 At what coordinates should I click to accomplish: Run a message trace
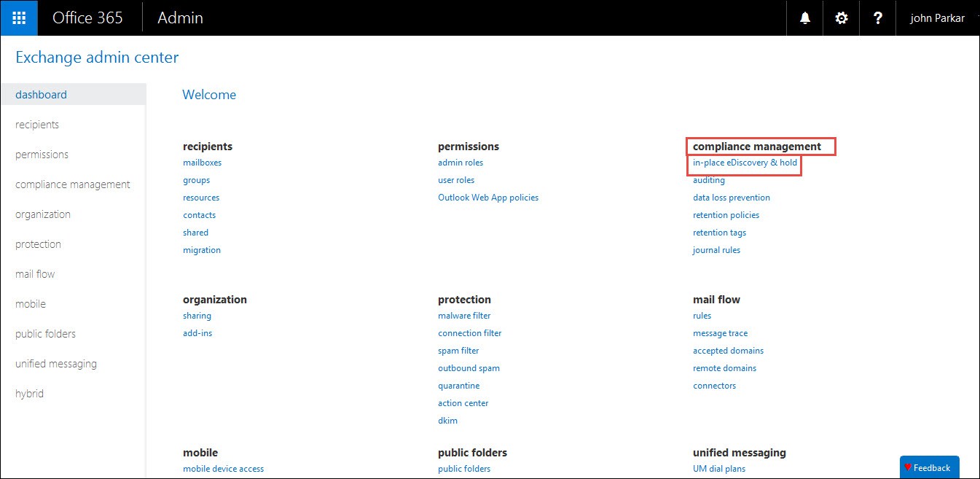[x=720, y=332]
